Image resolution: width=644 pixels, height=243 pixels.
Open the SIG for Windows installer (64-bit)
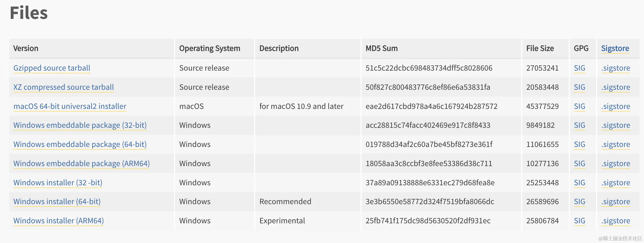[x=579, y=201]
